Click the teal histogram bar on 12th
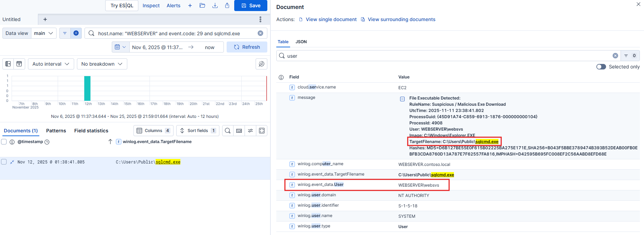The width and height of the screenshot is (644, 235). (87, 88)
